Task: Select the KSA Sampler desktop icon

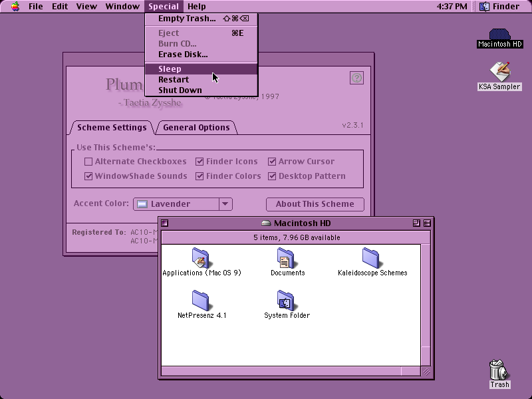Action: pos(500,71)
